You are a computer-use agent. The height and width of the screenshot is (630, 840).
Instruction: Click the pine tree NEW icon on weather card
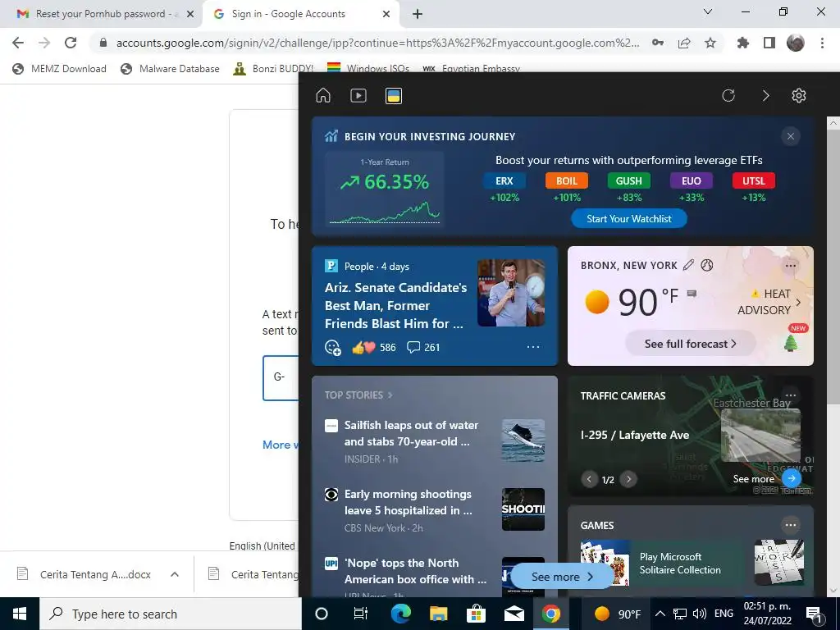792,342
